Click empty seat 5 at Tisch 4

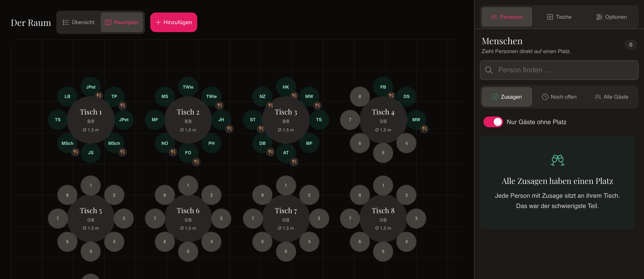point(383,153)
